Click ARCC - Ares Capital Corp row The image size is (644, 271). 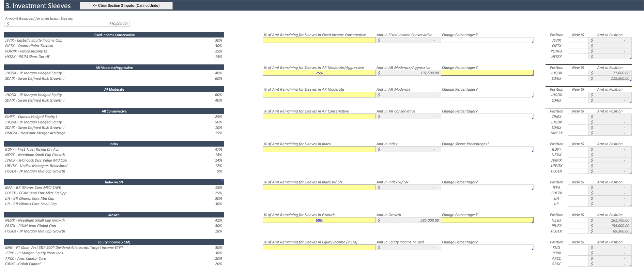[x=114, y=258]
